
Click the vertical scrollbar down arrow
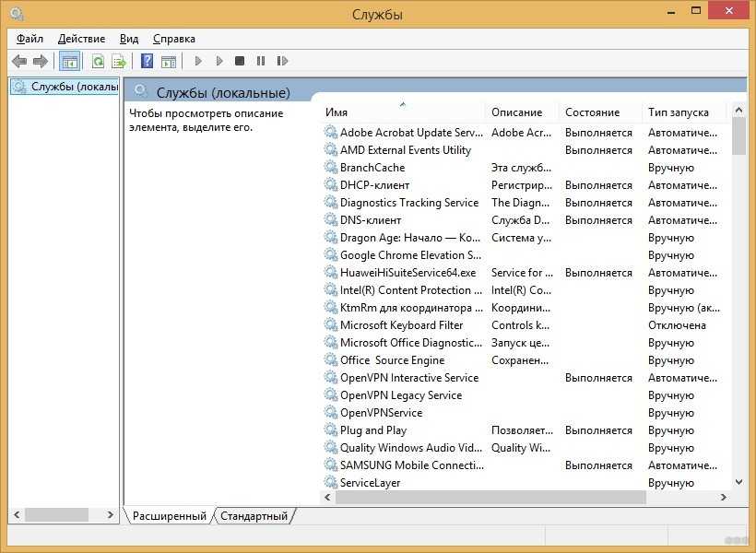(738, 481)
